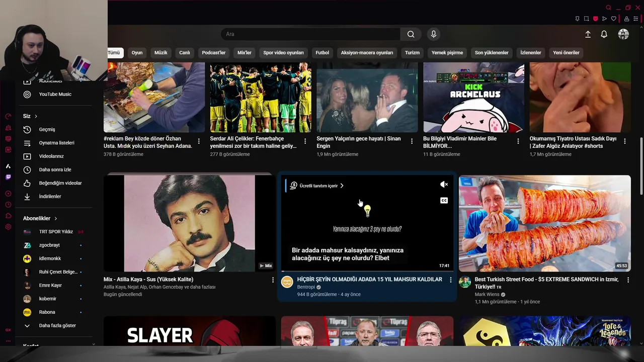Open the notifications bell

[x=604, y=34]
